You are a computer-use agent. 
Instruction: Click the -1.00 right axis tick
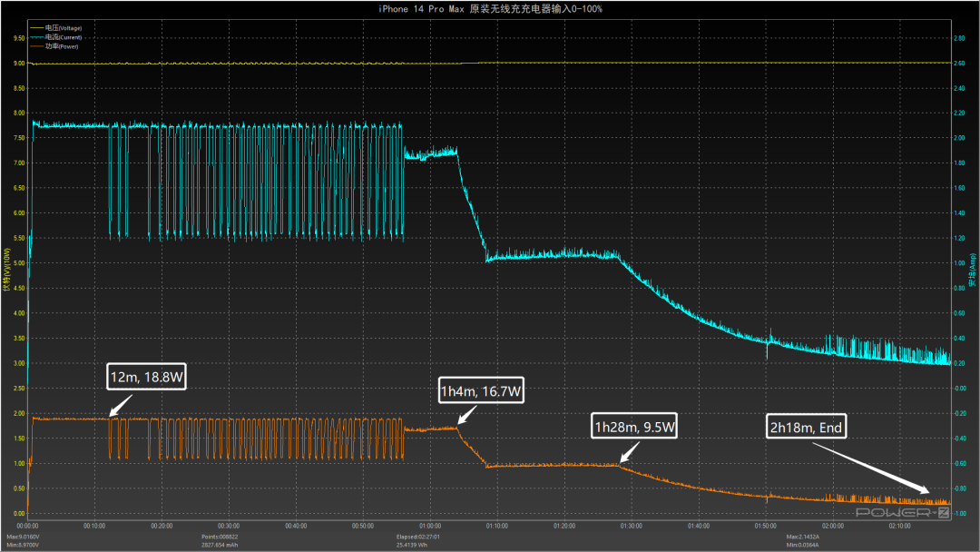(x=961, y=513)
